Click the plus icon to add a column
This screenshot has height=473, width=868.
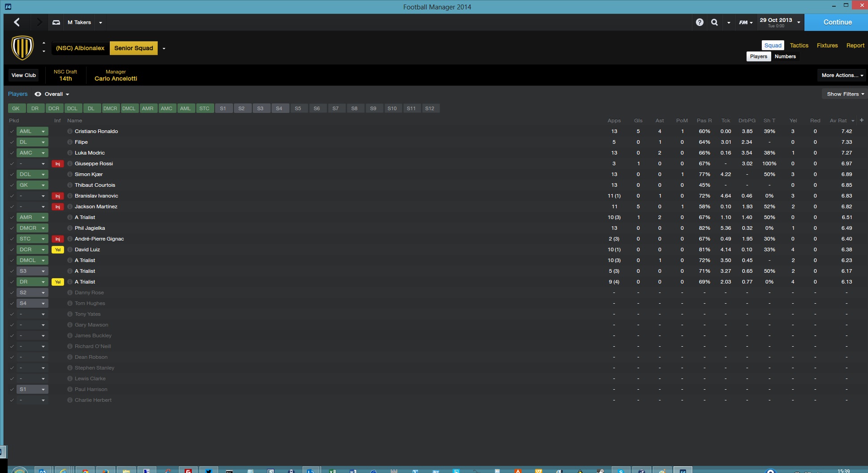pos(861,120)
